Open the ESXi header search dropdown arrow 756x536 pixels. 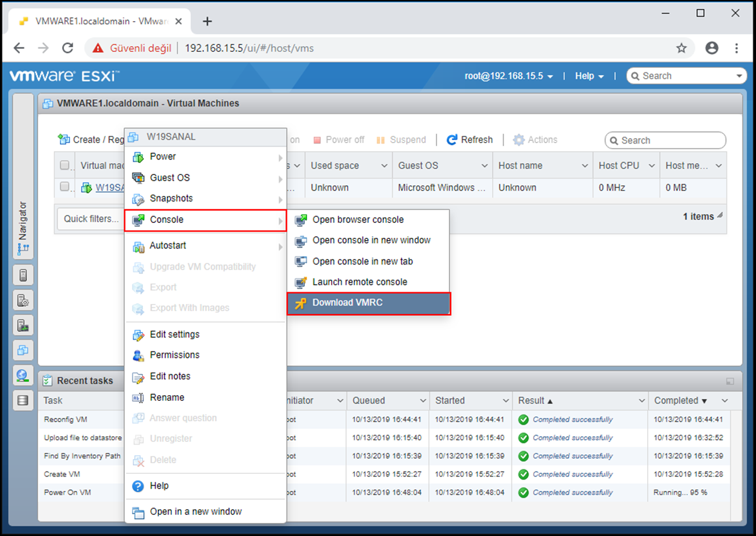pos(739,76)
